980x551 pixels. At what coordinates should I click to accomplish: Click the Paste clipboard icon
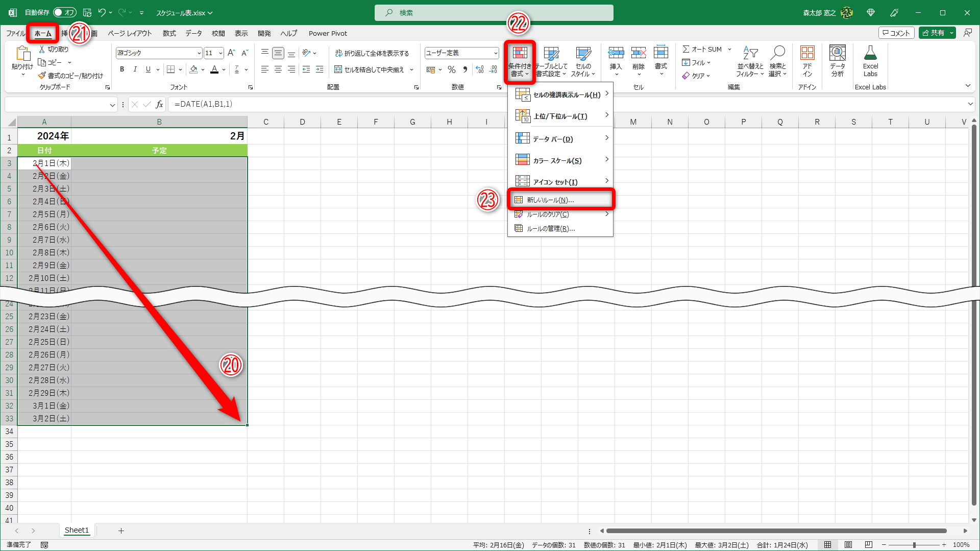[22, 53]
